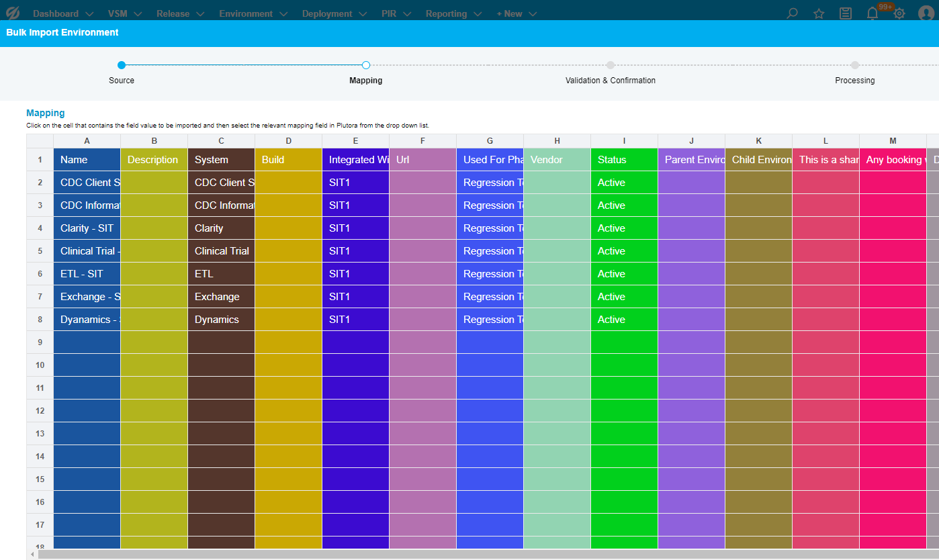Click the Validation & Confirmation step circle

(611, 65)
